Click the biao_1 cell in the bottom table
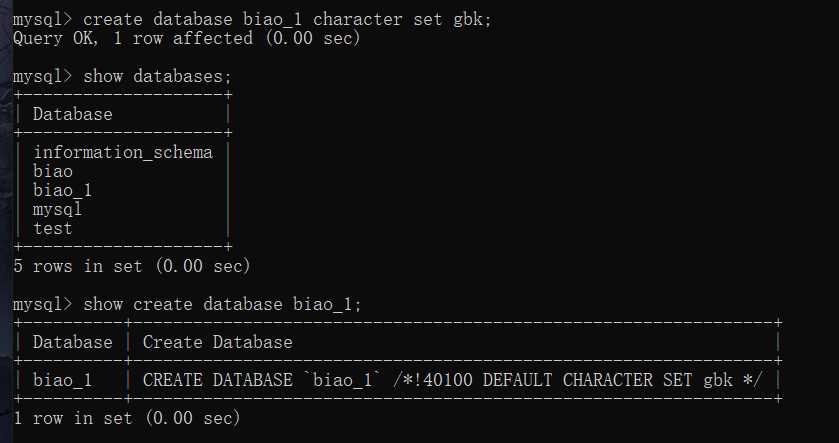The image size is (839, 443). [x=63, y=380]
